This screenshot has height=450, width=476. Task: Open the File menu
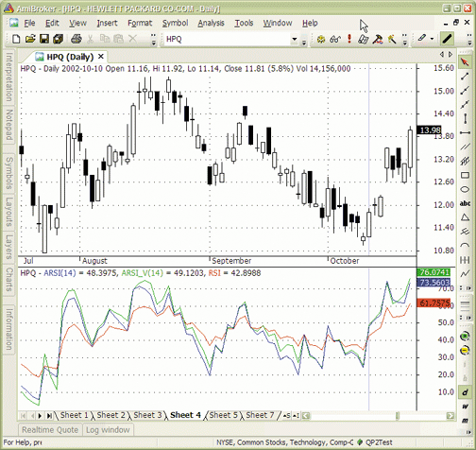[x=29, y=23]
